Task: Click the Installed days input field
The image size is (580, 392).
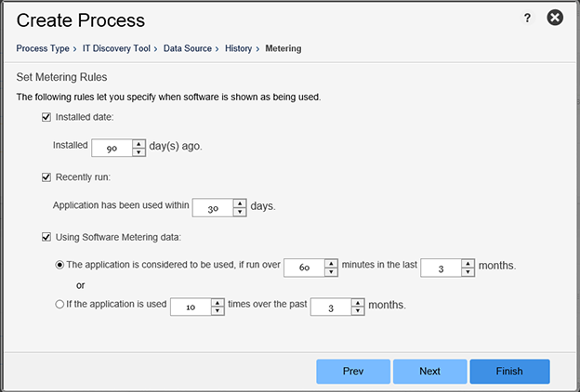Action: pyautogui.click(x=112, y=147)
